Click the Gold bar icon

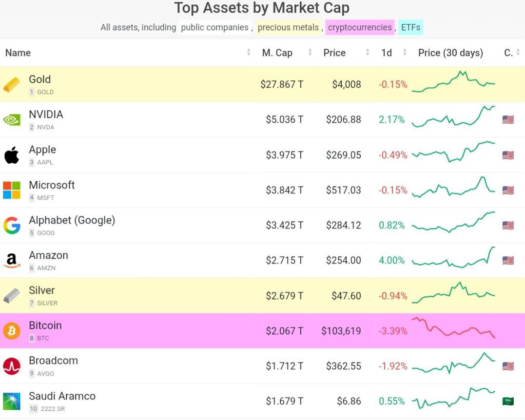12,85
